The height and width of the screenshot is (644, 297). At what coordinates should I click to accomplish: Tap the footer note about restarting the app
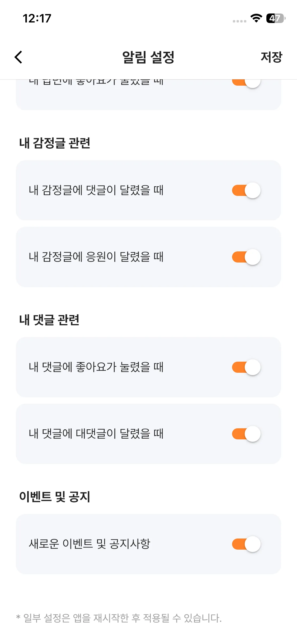(119, 618)
